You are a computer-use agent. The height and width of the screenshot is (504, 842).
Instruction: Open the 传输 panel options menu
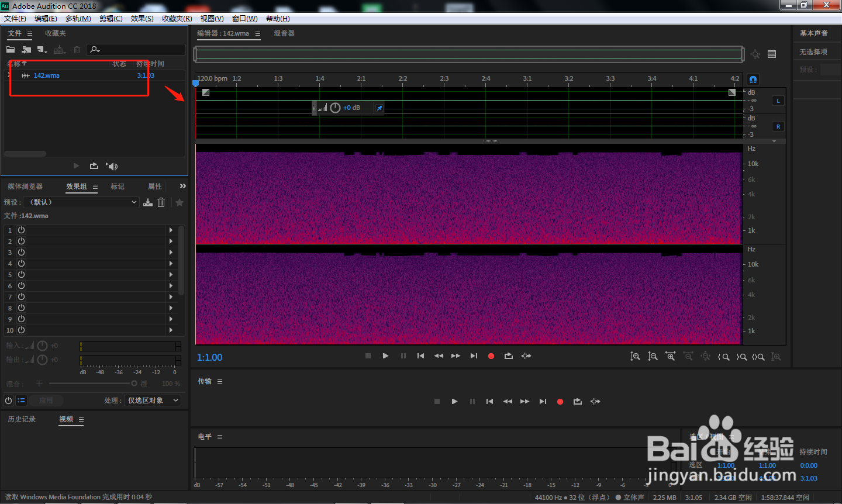pos(220,381)
